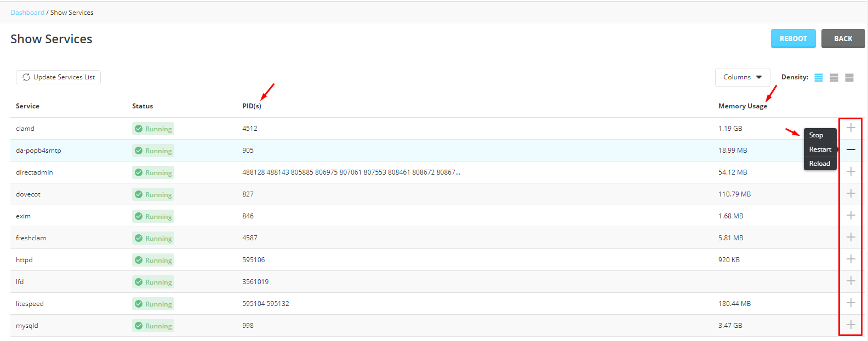Sort by Service column header

(27, 106)
